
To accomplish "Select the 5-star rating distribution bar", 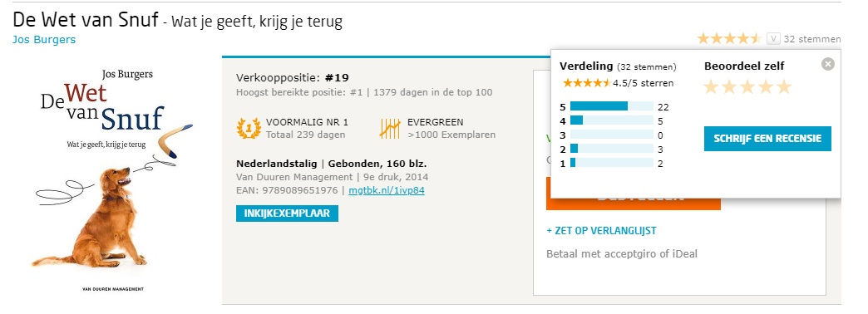I will click(x=612, y=106).
